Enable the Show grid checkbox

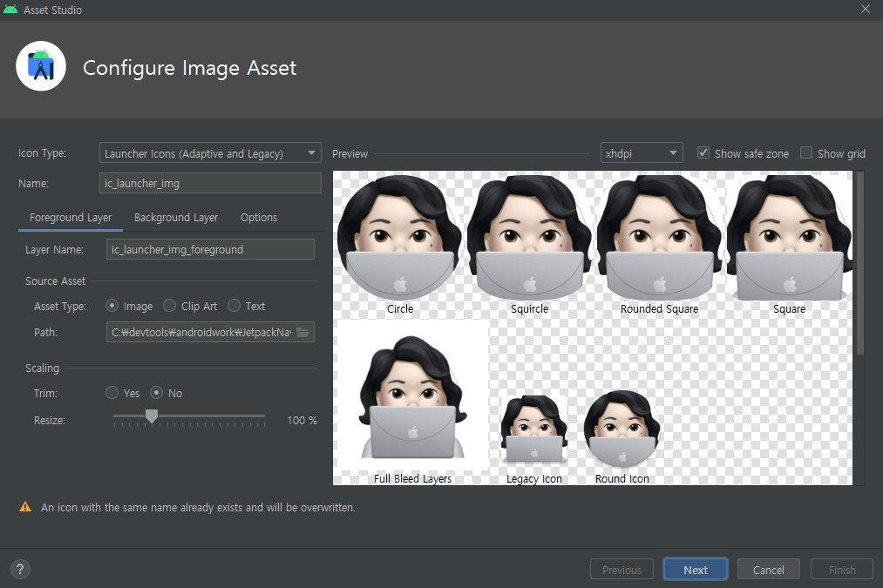(x=805, y=153)
